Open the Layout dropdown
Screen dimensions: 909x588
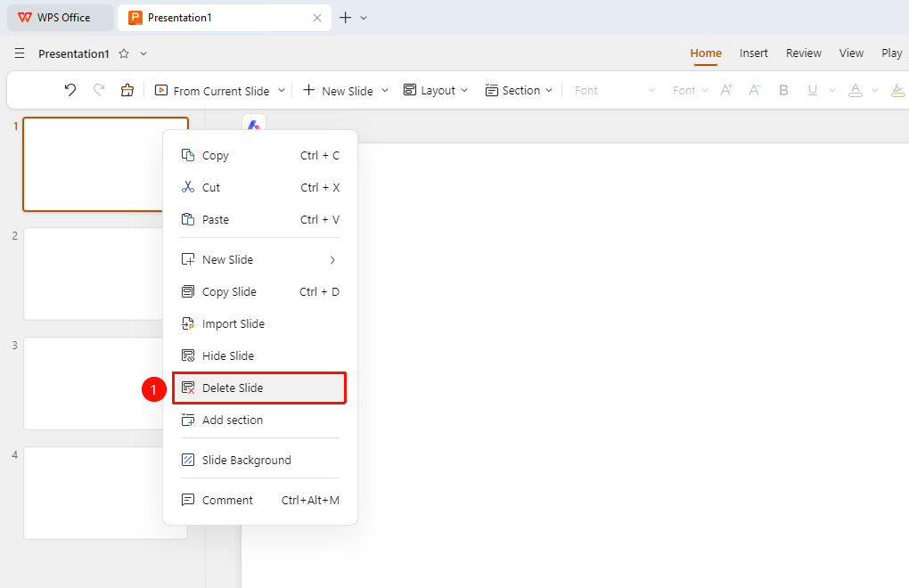(x=436, y=90)
